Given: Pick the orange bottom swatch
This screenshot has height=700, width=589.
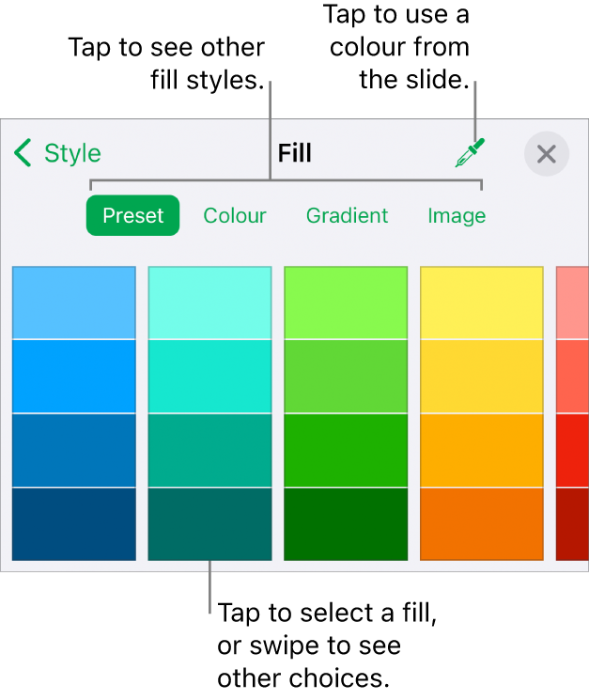Looking at the screenshot, I should (x=481, y=523).
